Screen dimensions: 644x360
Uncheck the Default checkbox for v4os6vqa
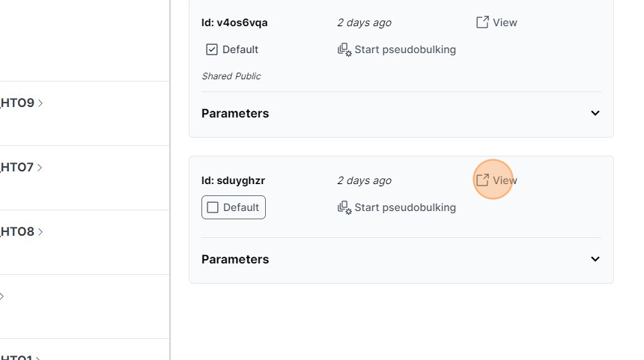pyautogui.click(x=212, y=49)
